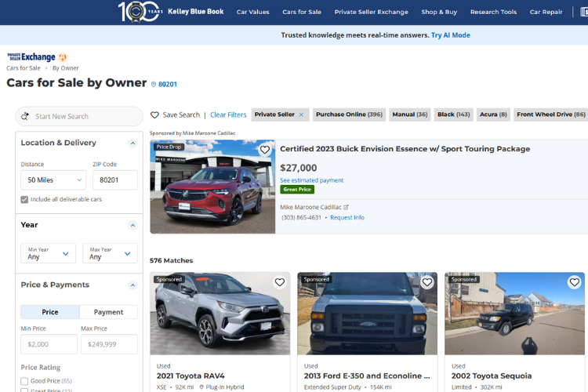Switch to the Payment tab
This screenshot has height=392, width=588.
tap(108, 312)
